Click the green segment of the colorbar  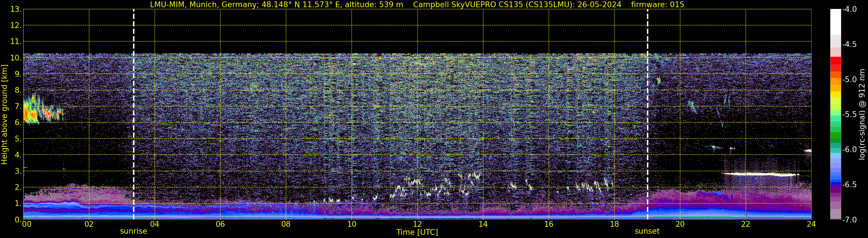click(836, 135)
